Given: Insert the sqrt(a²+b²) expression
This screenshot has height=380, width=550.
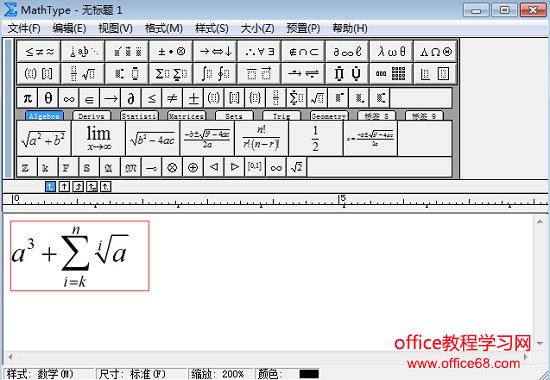Looking at the screenshot, I should pos(43,139).
